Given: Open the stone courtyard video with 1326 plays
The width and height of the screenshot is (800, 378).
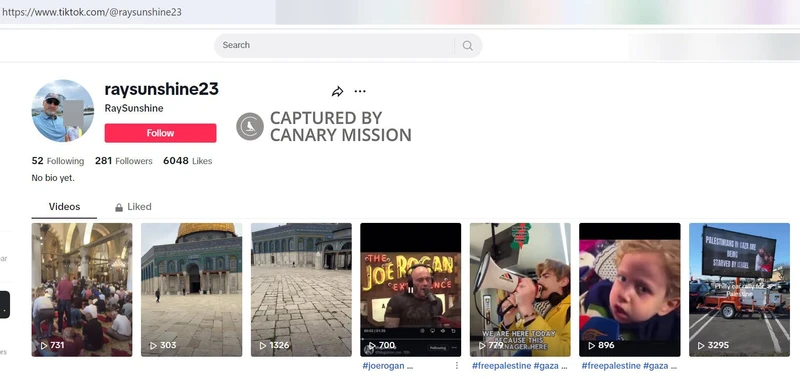Looking at the screenshot, I should (x=301, y=290).
